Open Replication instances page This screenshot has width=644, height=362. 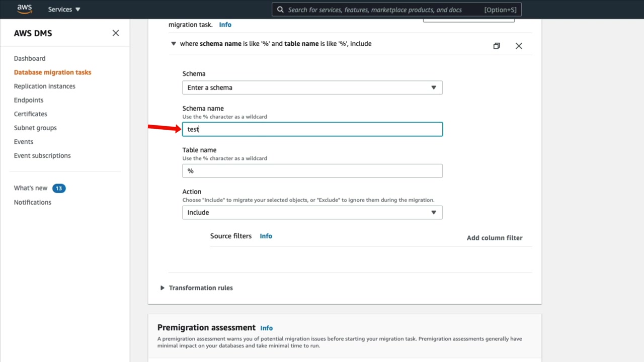[x=45, y=86]
